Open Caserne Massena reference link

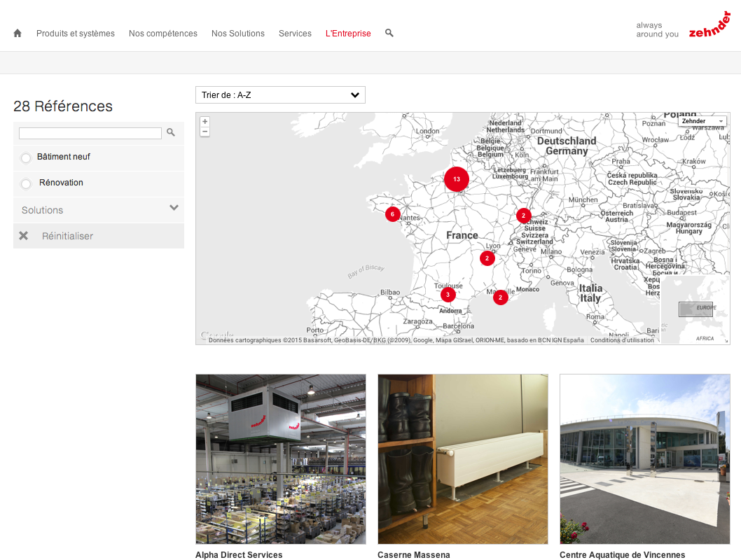pos(414,555)
